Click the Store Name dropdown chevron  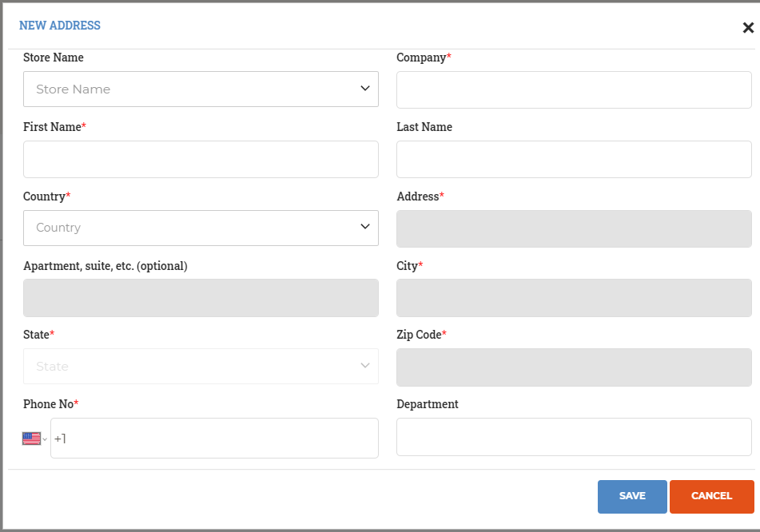pyautogui.click(x=365, y=88)
